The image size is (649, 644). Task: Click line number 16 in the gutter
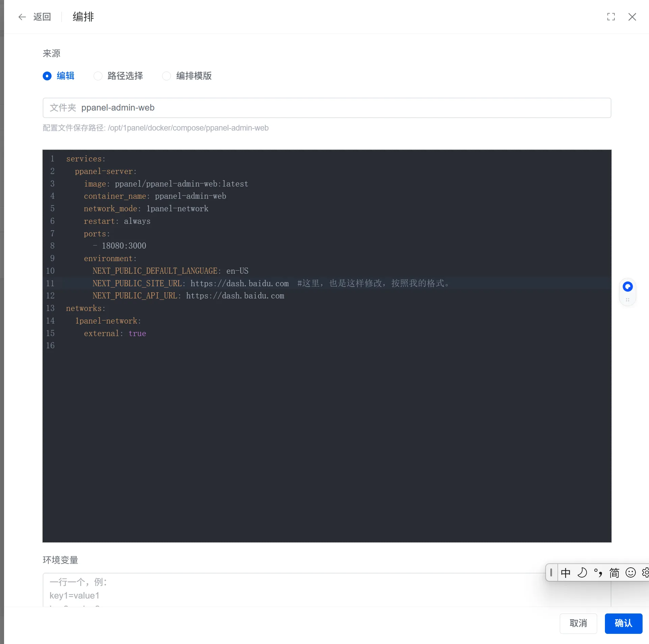50,346
